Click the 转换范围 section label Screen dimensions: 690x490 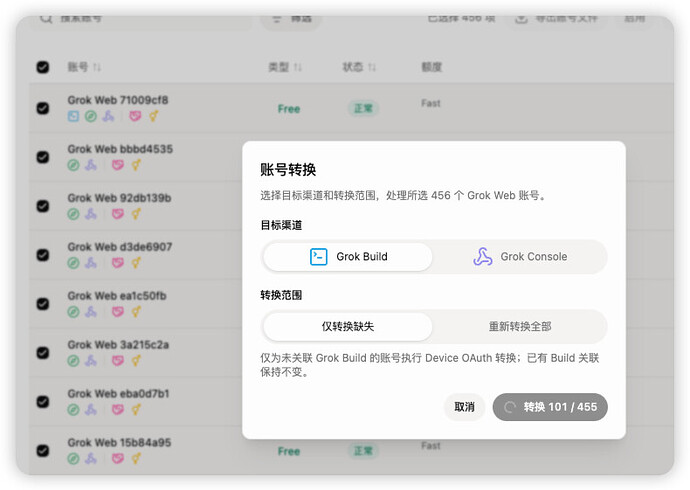pos(281,295)
